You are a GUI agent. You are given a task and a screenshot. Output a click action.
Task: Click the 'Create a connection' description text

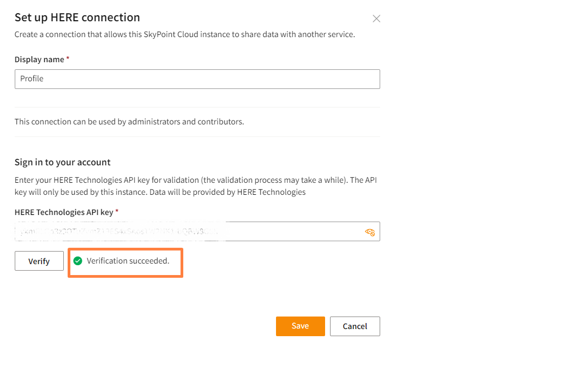[184, 34]
